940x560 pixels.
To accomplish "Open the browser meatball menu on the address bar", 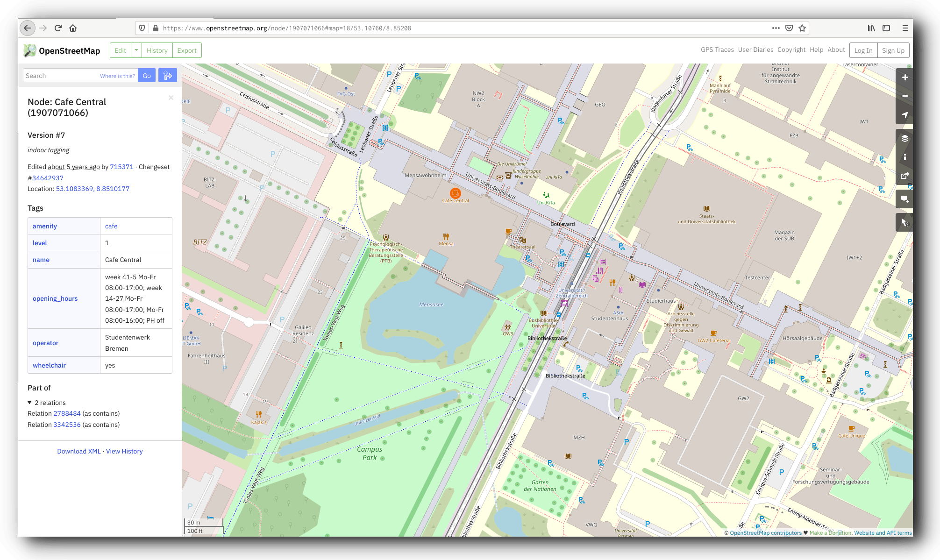I will [x=776, y=28].
